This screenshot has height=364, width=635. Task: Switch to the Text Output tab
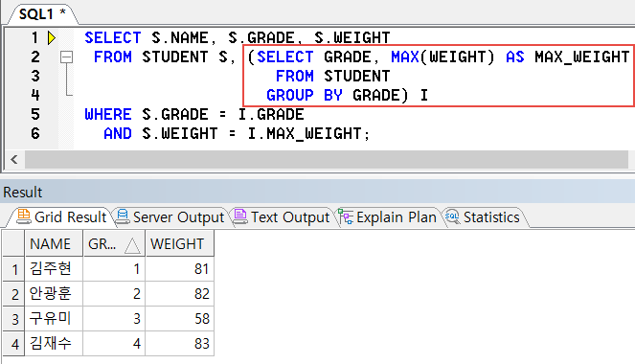(282, 217)
